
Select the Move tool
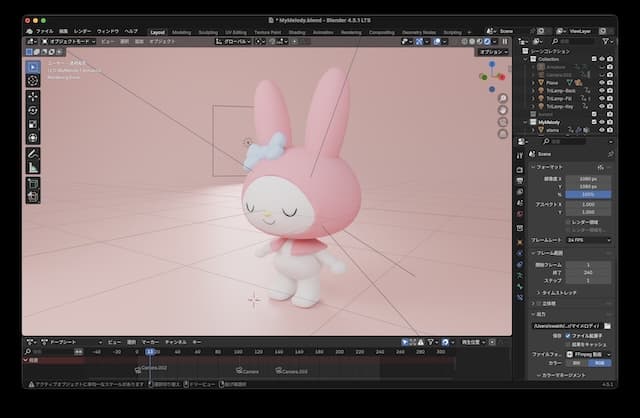pos(33,95)
